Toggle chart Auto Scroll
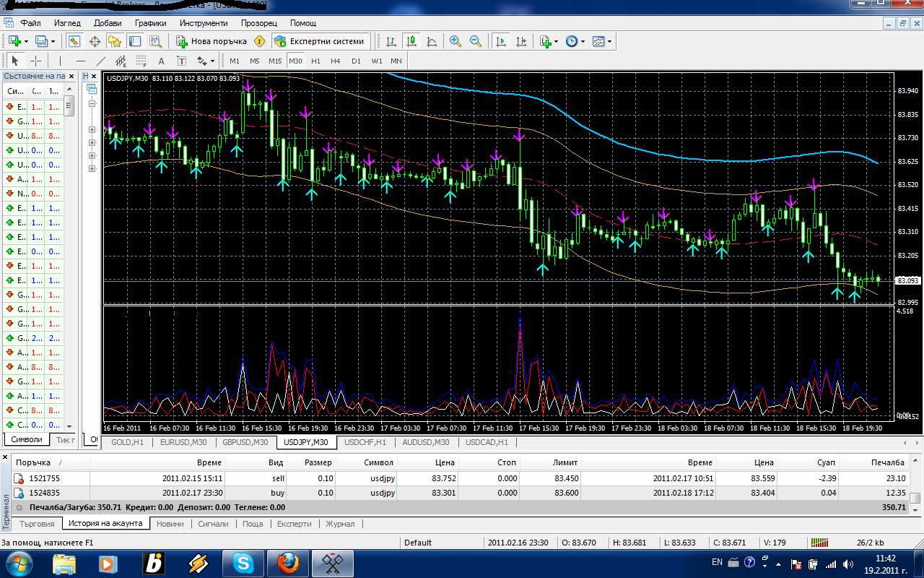Image resolution: width=924 pixels, height=578 pixels. 501,41
